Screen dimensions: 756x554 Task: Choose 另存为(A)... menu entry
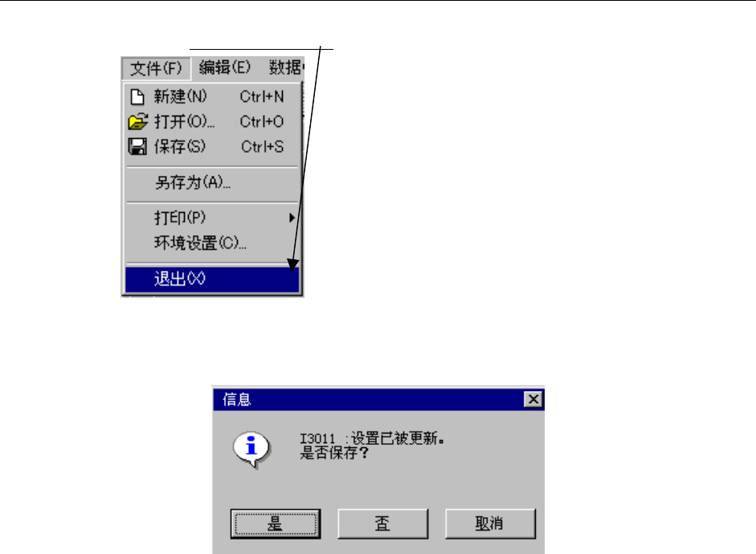coord(212,182)
